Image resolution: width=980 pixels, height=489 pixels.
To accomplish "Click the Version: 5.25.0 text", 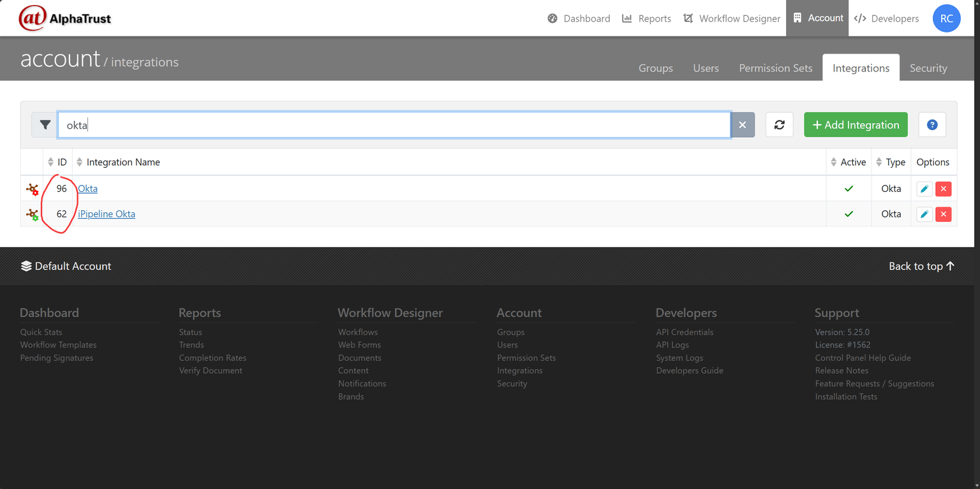I will (842, 332).
